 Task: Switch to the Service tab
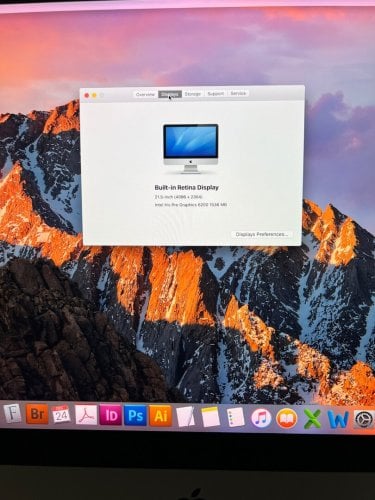[x=238, y=93]
